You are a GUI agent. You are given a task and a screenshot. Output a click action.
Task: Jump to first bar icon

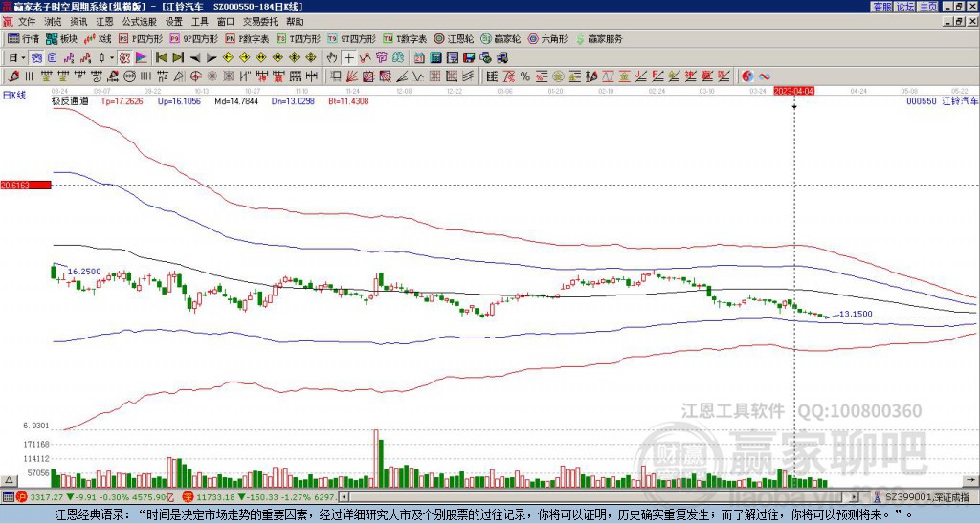point(161,58)
